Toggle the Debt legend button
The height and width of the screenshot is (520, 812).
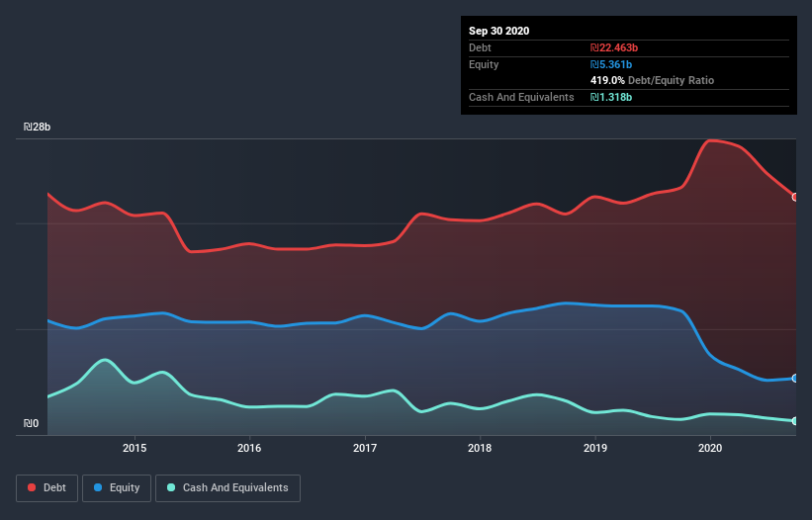click(x=46, y=488)
